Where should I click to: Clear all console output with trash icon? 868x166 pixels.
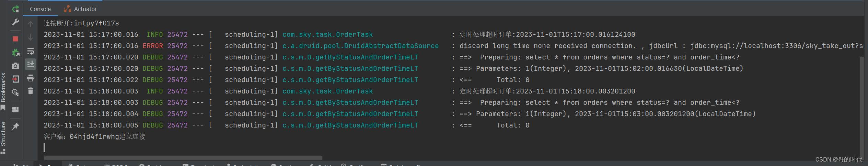click(x=31, y=91)
